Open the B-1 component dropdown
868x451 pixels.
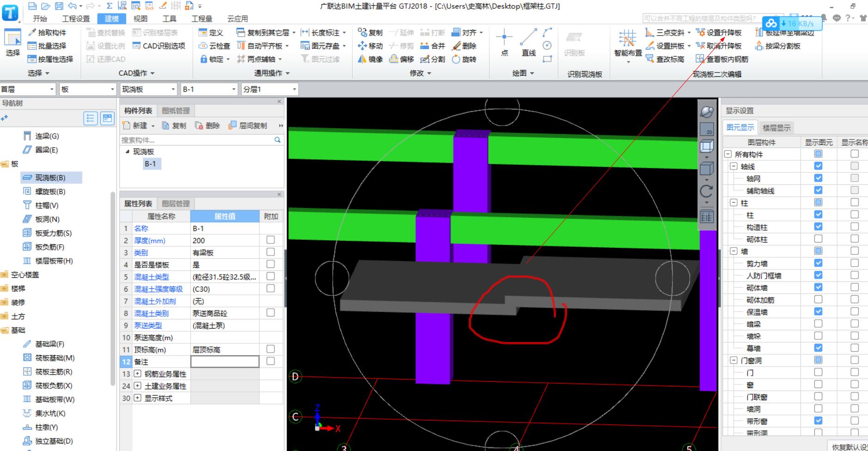209,89
